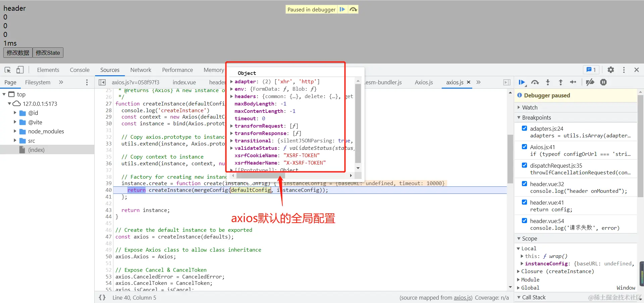Expand the adapter property in object popup
The width and height of the screenshot is (644, 303).
[x=231, y=81]
